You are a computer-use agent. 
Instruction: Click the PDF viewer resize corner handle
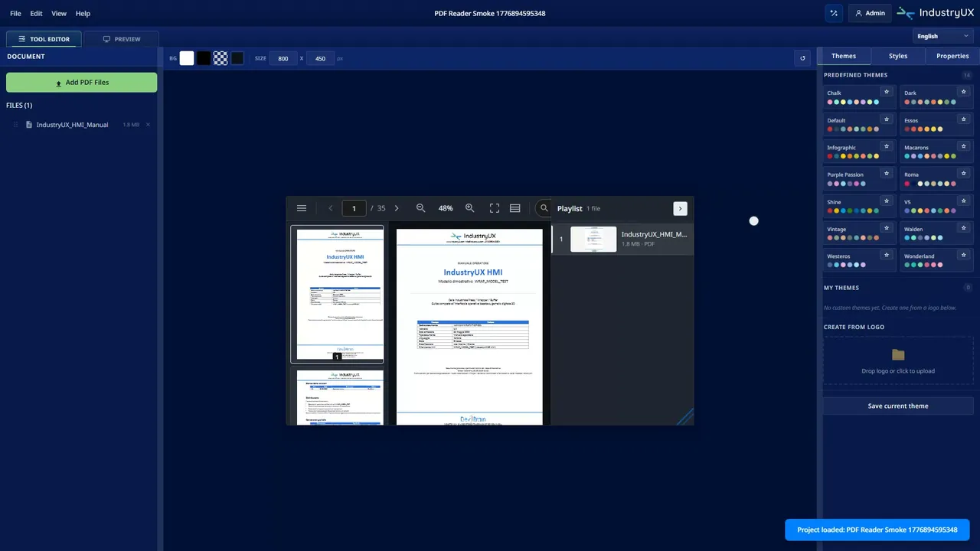[x=686, y=417]
